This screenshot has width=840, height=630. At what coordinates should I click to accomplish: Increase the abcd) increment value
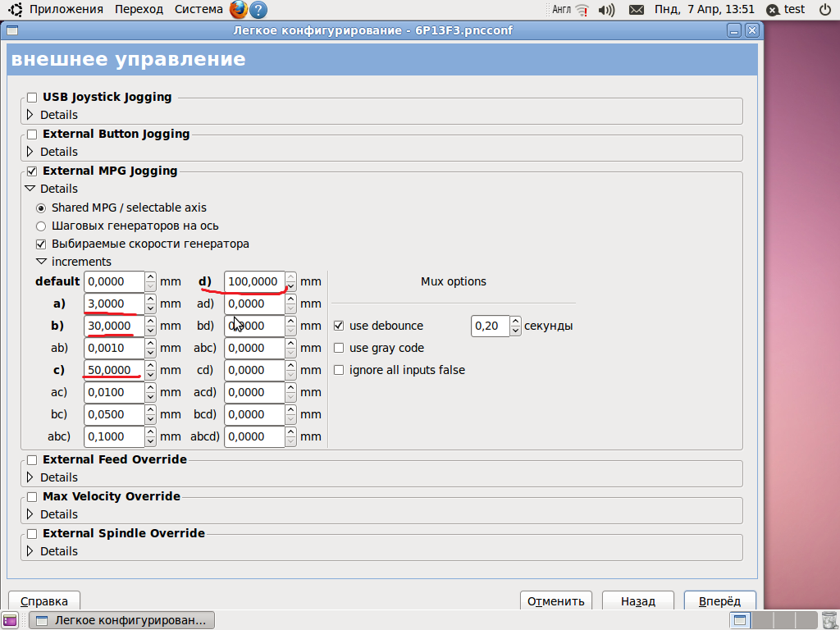(291, 431)
